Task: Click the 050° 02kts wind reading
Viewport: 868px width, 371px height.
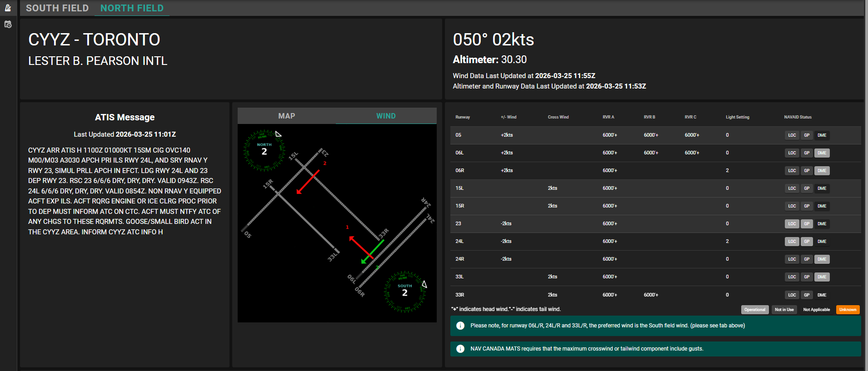Action: (x=494, y=40)
